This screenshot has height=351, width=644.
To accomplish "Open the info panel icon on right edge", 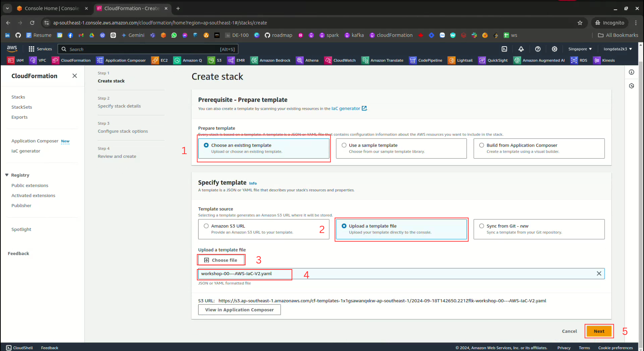I will [631, 72].
